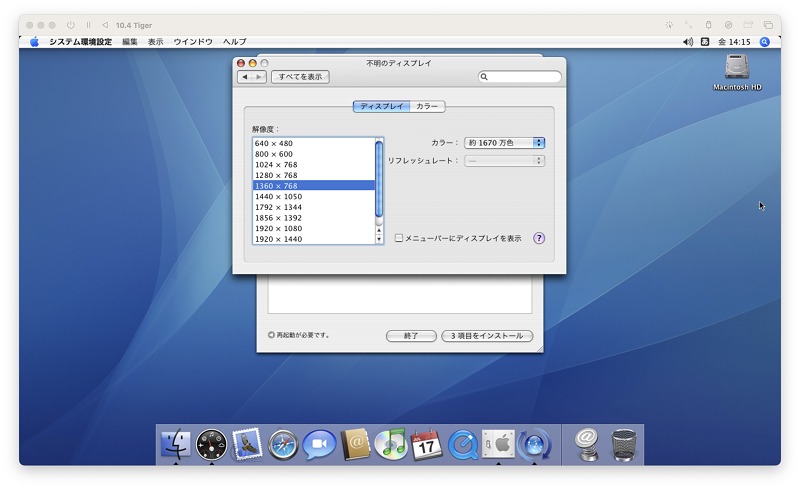Launch Safari compass icon in Dock
This screenshot has width=800, height=489.
pos(283,445)
